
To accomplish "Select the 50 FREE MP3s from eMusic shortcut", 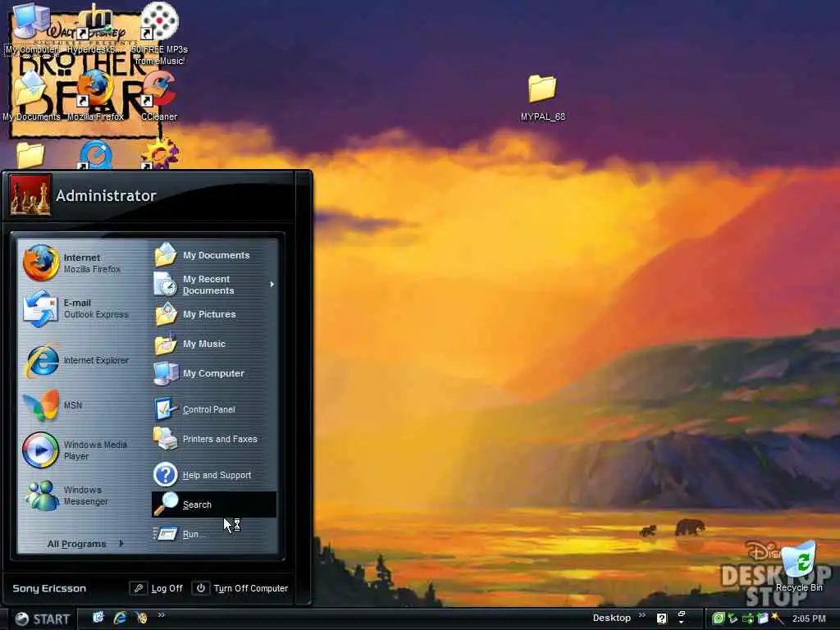I will click(159, 33).
